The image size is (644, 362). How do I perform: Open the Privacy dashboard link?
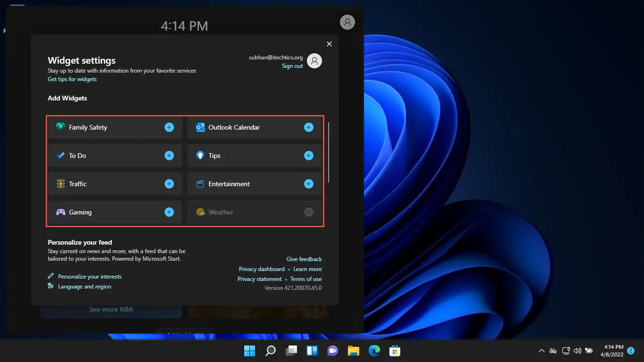(x=262, y=269)
